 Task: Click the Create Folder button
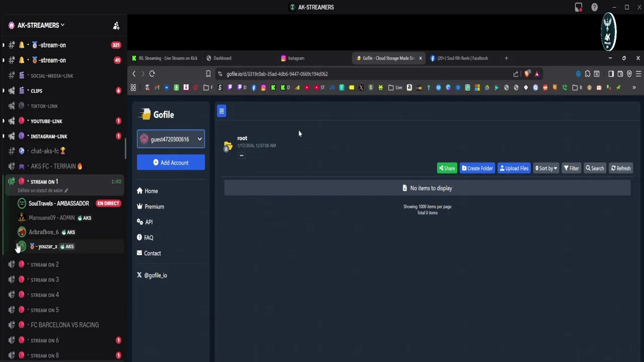click(477, 168)
